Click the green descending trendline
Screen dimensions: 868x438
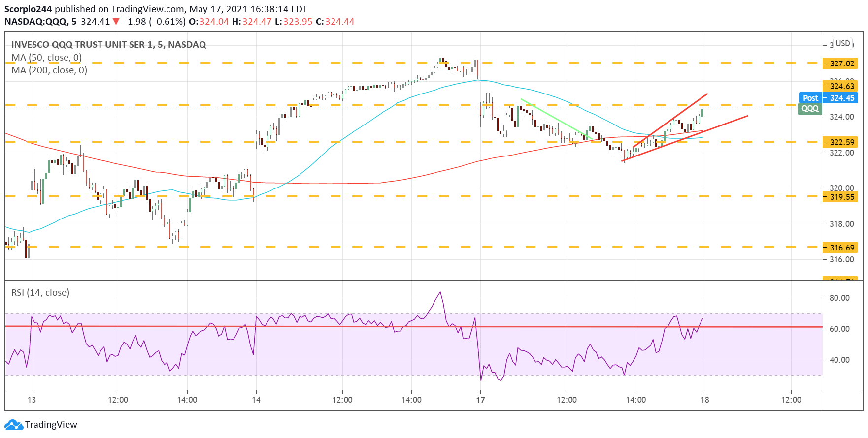tap(557, 119)
